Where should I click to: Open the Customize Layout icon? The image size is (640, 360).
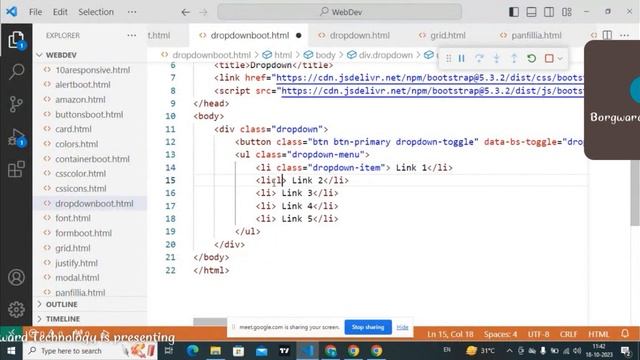click(567, 12)
